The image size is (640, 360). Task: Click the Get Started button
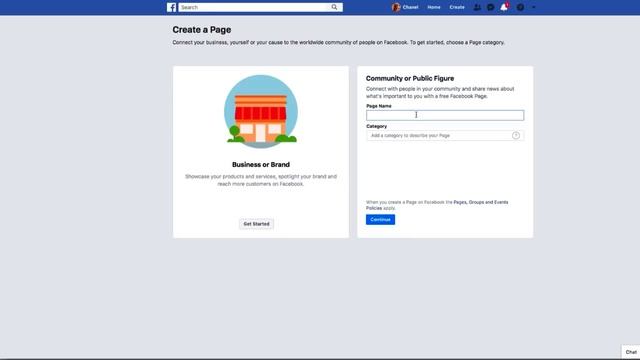click(x=256, y=224)
